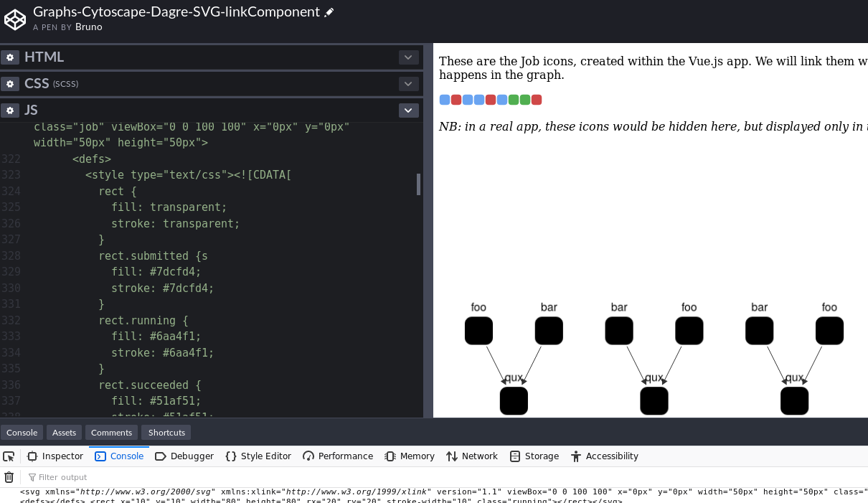Click the pencil icon to rename the pen
The height and width of the screenshot is (503, 868).
328,11
